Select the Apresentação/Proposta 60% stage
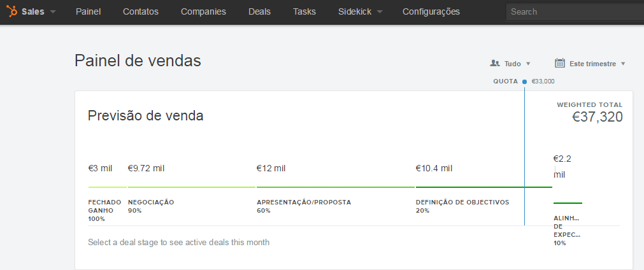 (335, 187)
